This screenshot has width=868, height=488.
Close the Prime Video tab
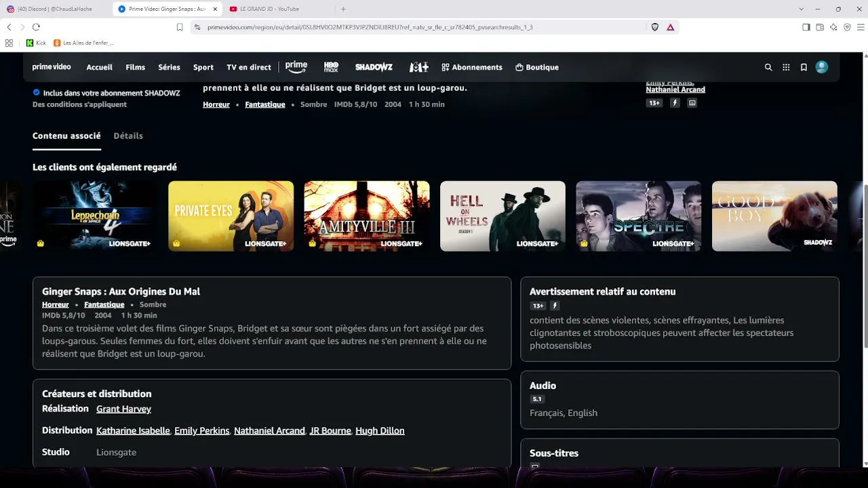point(215,9)
